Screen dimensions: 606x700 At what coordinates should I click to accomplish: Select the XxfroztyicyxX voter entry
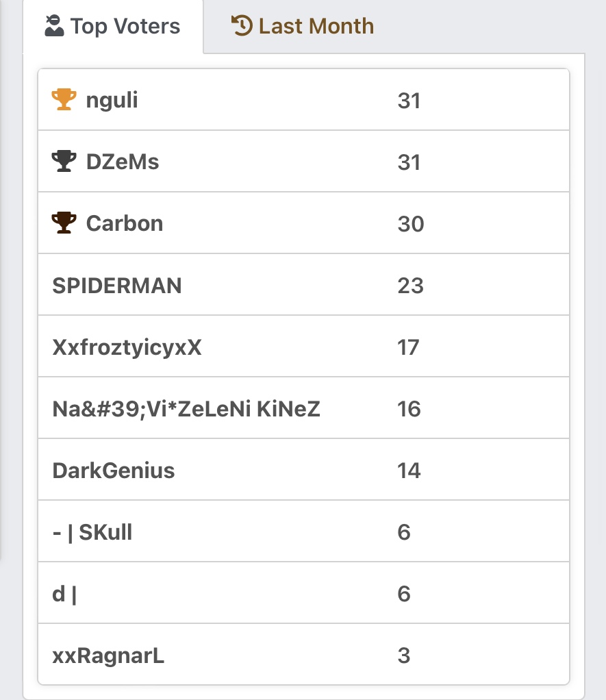click(127, 347)
